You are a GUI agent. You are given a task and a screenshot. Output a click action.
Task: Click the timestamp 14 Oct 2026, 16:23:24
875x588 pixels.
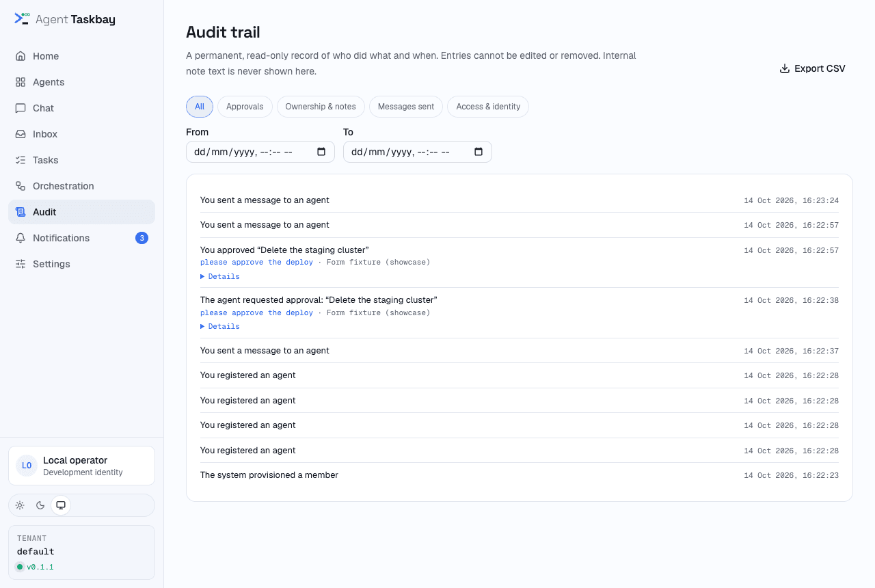tap(791, 200)
